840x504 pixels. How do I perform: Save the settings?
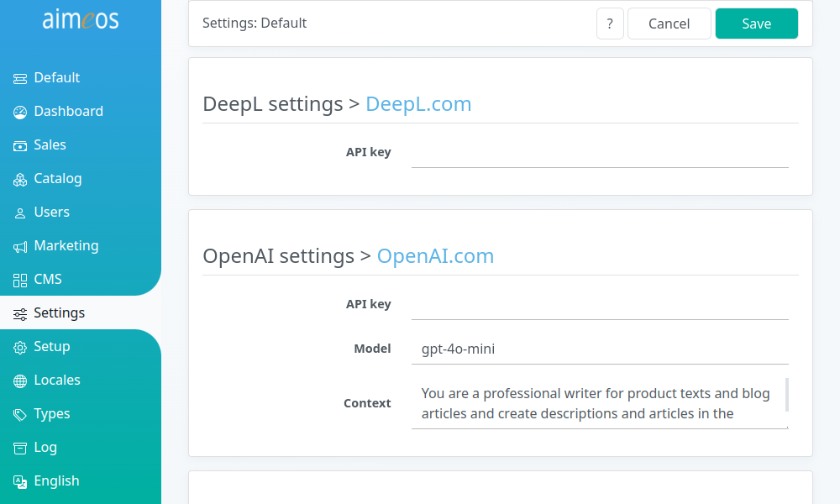[757, 24]
